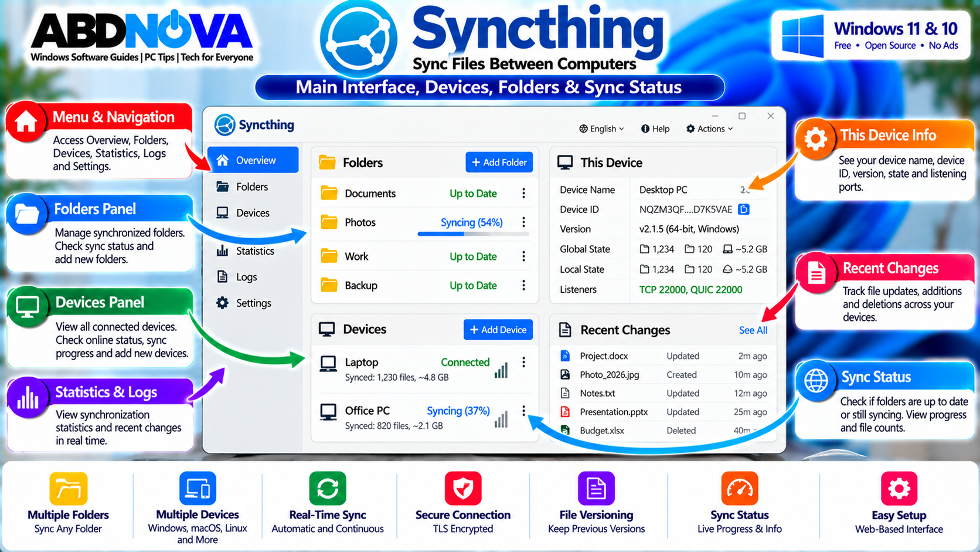Click the Settings gear icon in sidebar

(222, 303)
